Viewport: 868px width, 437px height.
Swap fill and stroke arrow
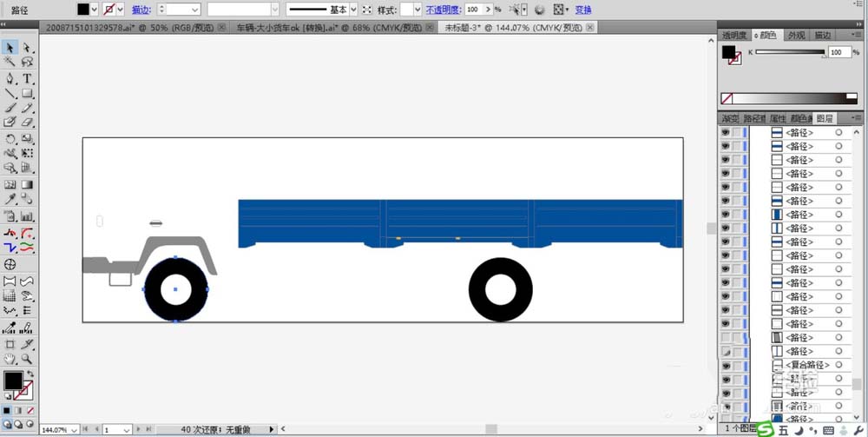(30, 374)
